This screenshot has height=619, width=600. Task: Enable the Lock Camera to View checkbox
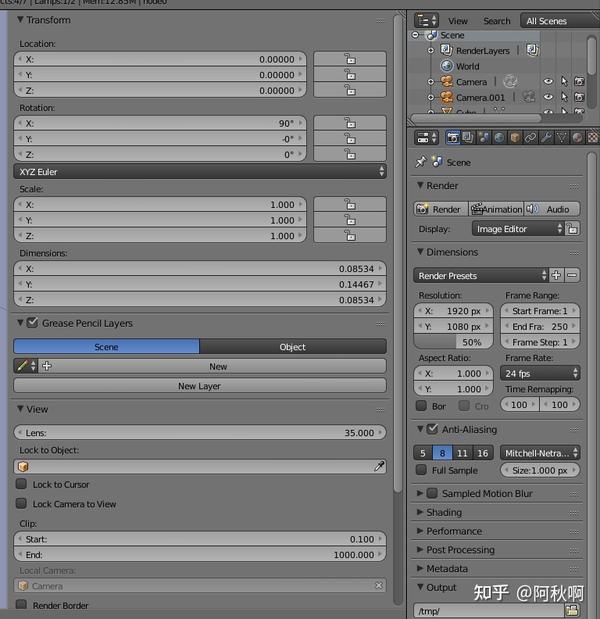22,503
